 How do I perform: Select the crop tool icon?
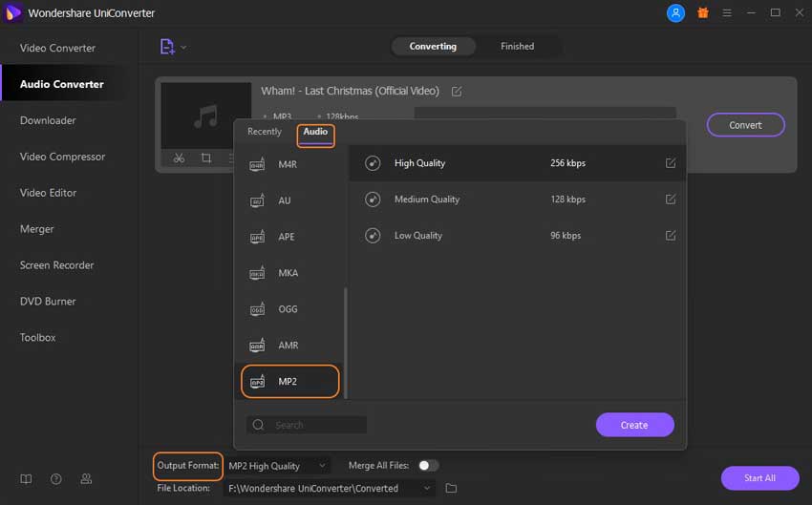click(x=206, y=158)
